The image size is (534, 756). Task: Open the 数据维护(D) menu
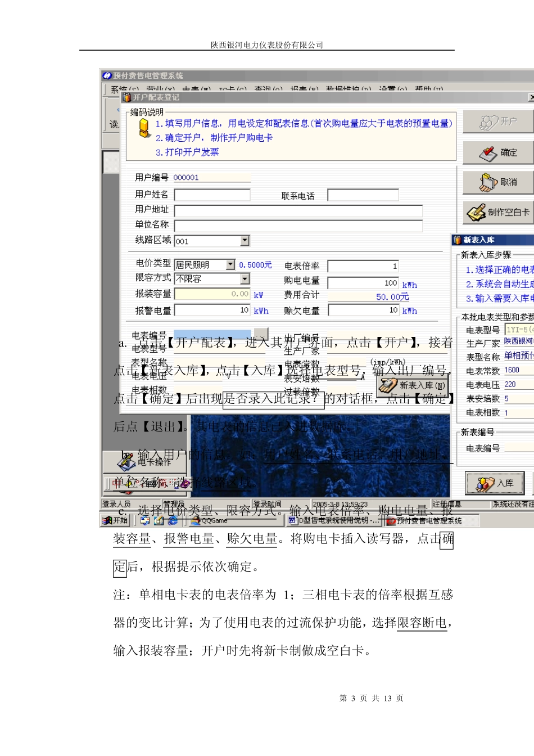[349, 89]
